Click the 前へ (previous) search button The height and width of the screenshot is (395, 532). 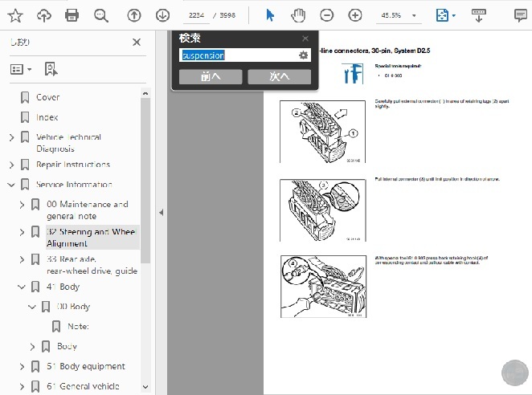pyautogui.click(x=211, y=77)
